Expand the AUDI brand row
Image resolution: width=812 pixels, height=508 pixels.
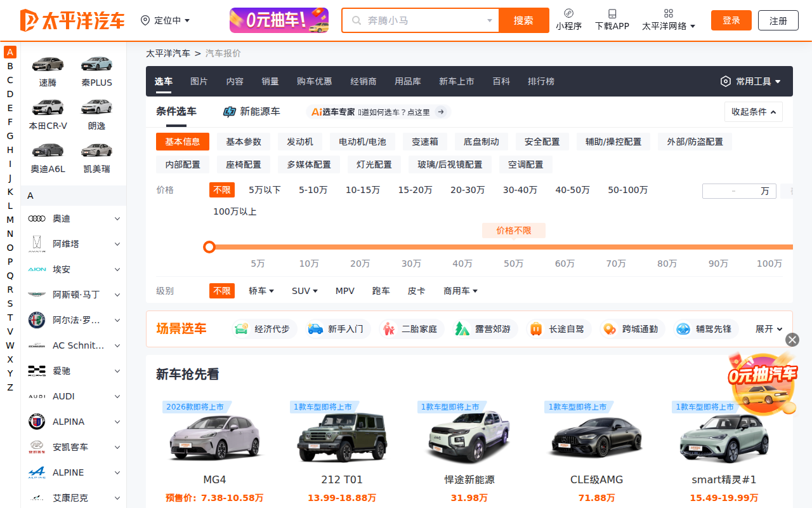click(117, 396)
